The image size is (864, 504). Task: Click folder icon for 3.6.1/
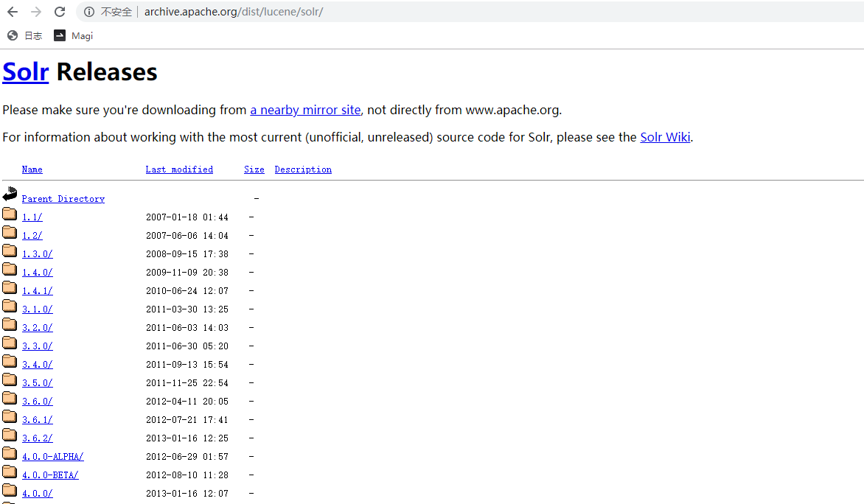pos(10,416)
